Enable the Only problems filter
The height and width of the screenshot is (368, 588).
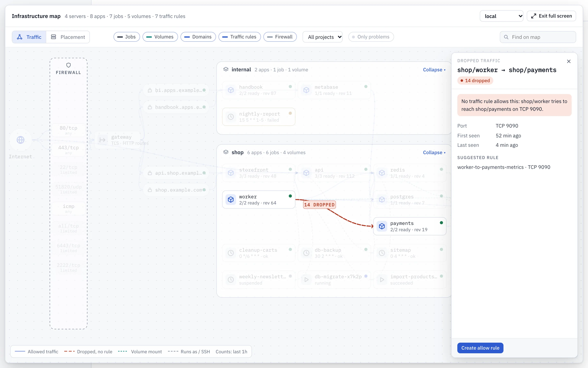point(371,37)
